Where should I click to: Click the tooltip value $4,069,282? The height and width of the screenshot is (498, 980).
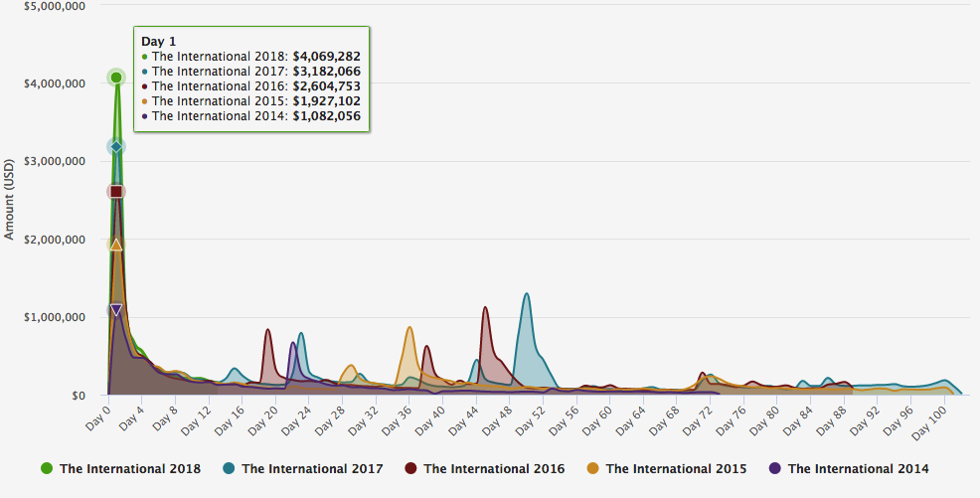pyautogui.click(x=326, y=57)
